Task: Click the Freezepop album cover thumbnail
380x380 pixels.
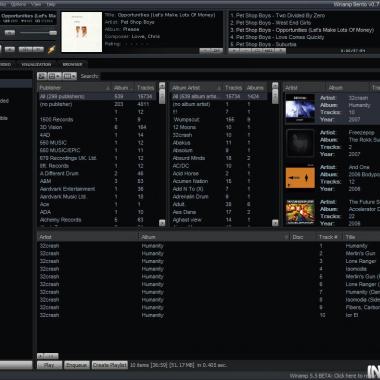Action: 300,143
